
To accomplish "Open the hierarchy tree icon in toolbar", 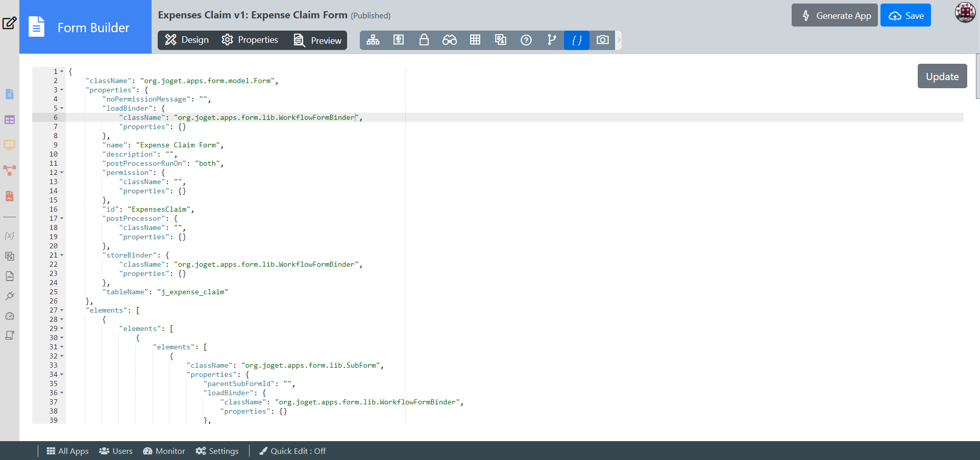I will tap(373, 40).
